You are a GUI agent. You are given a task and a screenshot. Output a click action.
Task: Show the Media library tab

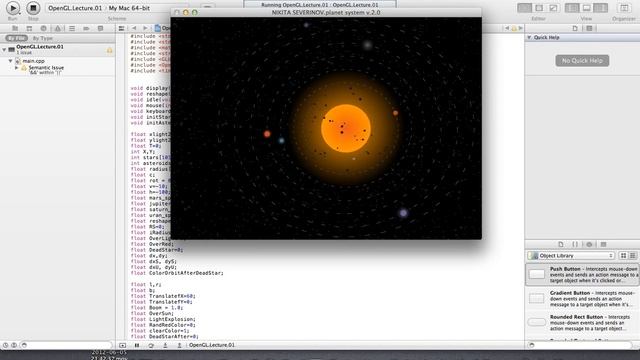603,244
